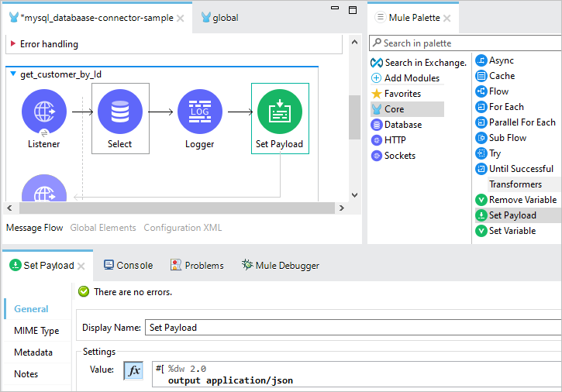Toggle the fx expression button

133,370
